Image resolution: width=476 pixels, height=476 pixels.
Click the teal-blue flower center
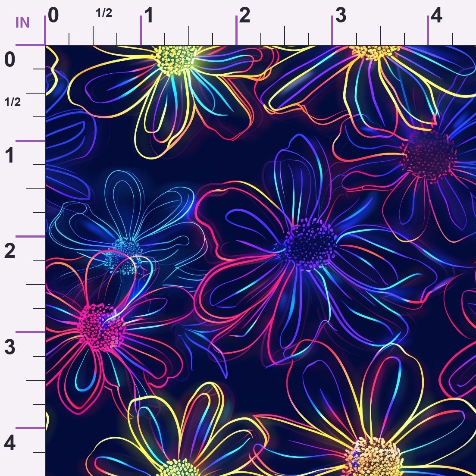click(x=124, y=256)
